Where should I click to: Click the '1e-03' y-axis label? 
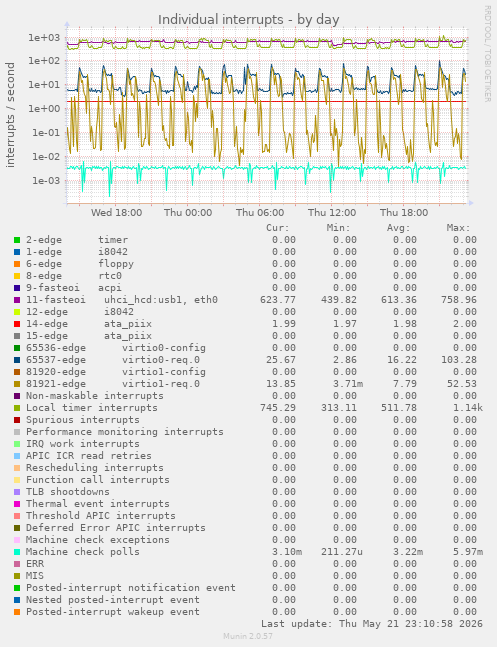(46, 180)
